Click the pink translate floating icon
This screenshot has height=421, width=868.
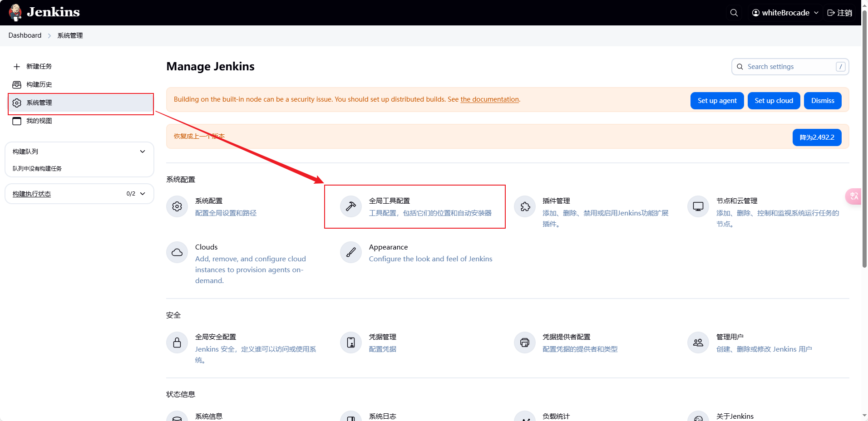pos(853,196)
